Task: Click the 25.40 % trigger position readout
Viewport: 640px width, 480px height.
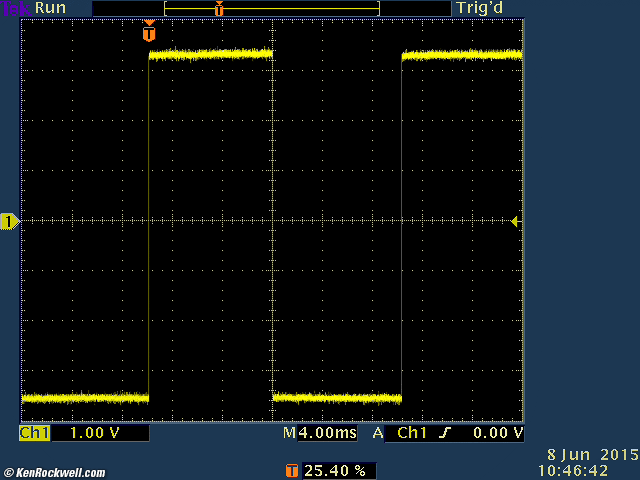Action: [337, 470]
